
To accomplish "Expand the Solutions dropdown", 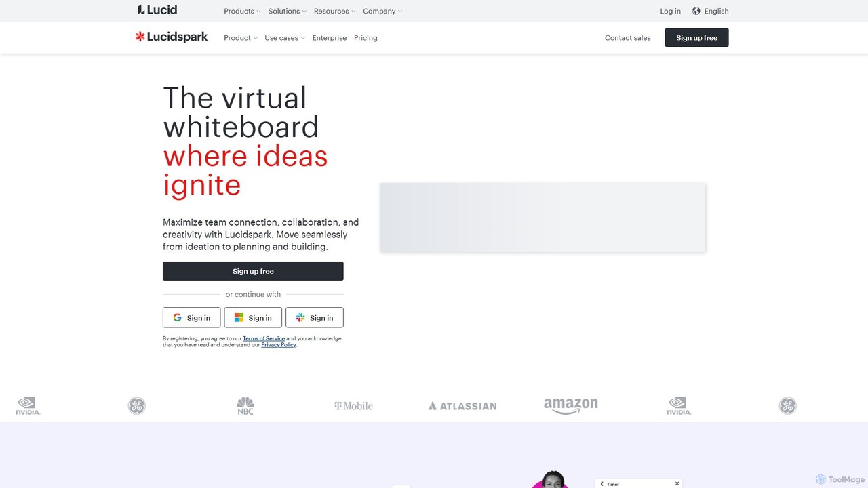I will 287,11.
